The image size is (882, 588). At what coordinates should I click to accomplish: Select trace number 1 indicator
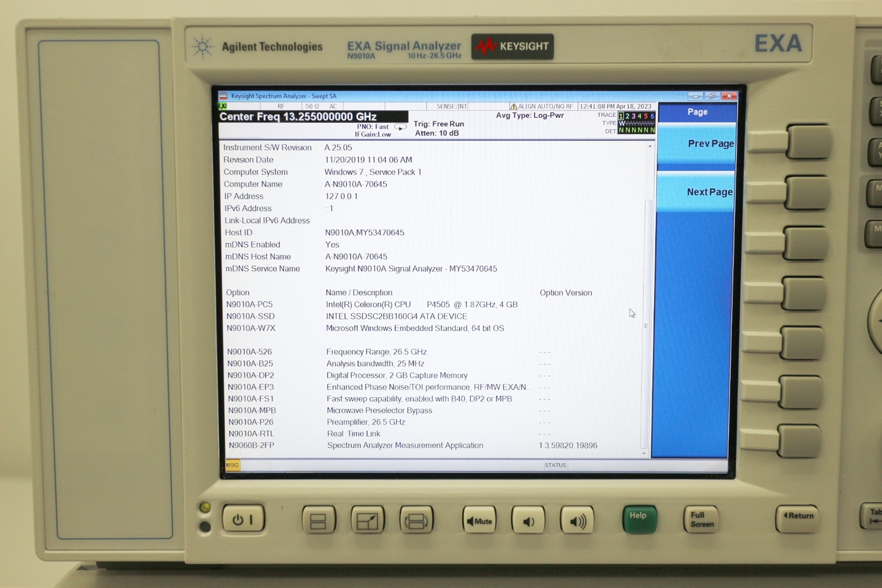[621, 116]
